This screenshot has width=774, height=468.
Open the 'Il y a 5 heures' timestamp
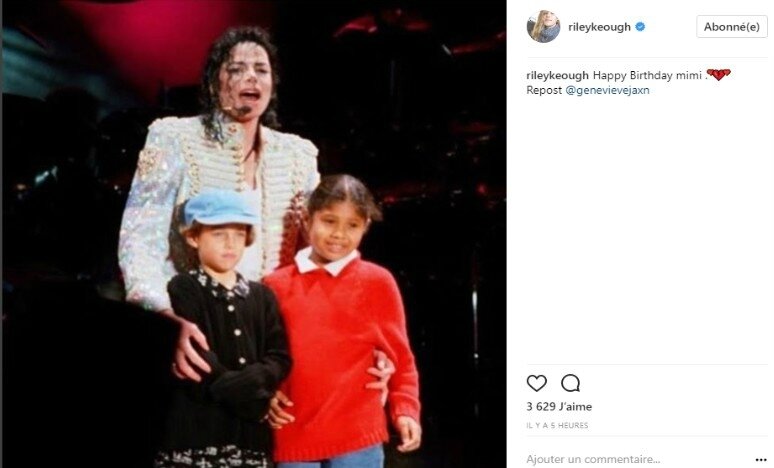557,425
